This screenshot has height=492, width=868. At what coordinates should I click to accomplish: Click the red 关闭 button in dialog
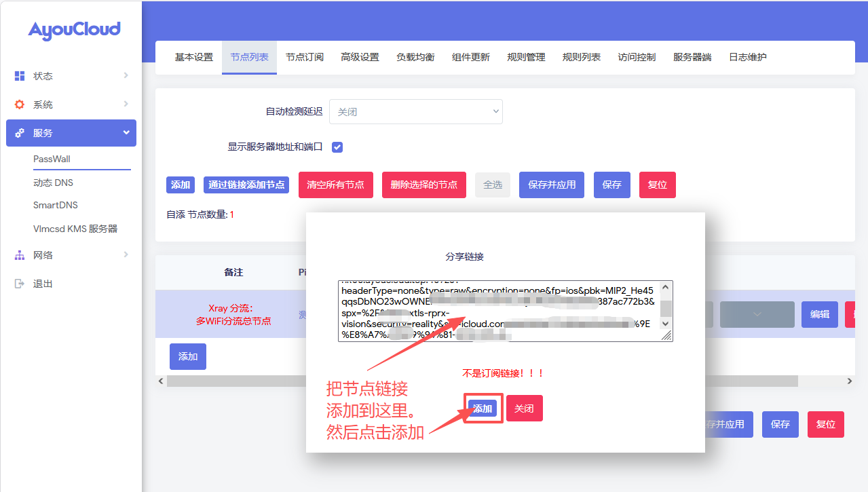coord(524,409)
